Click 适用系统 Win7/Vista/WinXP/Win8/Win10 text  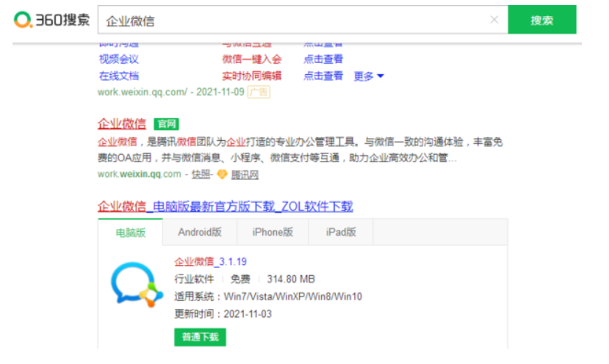click(x=268, y=296)
